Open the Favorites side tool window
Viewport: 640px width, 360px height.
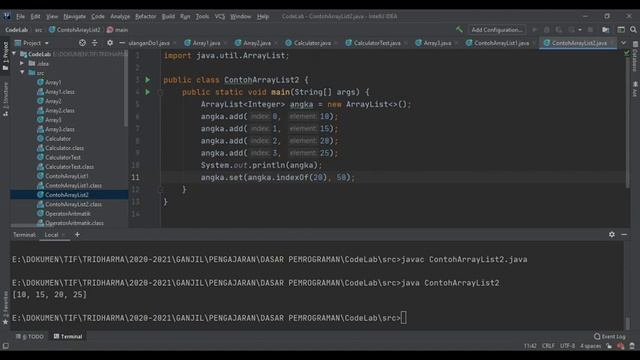coord(5,308)
